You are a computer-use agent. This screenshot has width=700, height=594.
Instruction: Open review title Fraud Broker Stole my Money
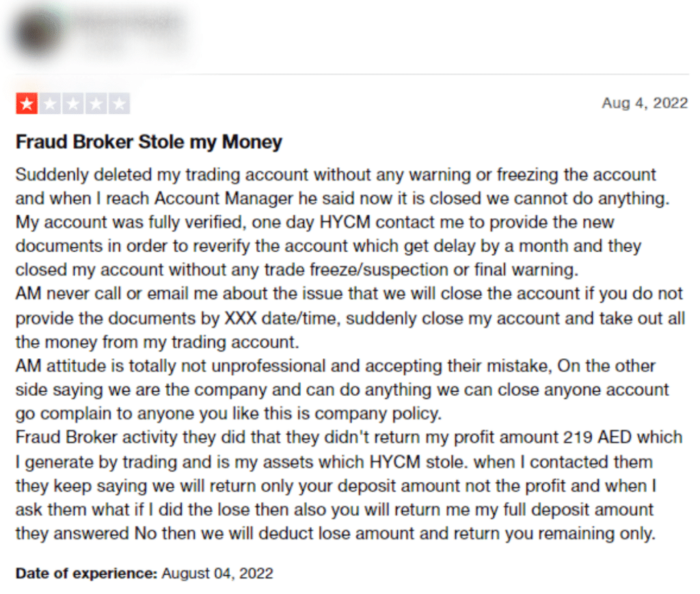(x=148, y=142)
